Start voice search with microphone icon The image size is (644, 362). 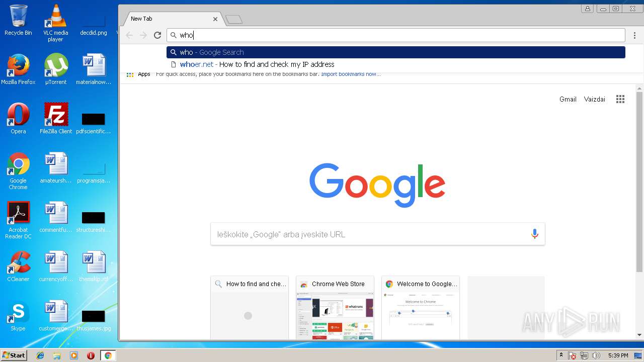[x=534, y=234]
